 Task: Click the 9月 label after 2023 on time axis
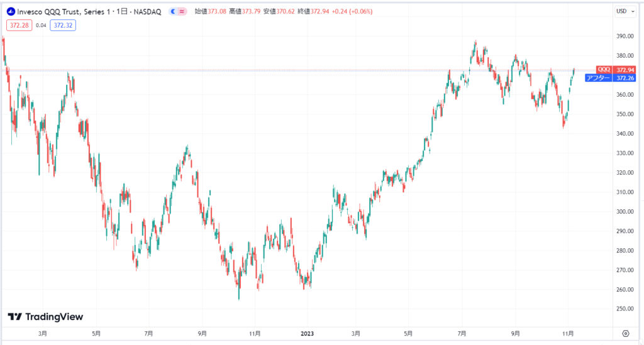point(516,334)
